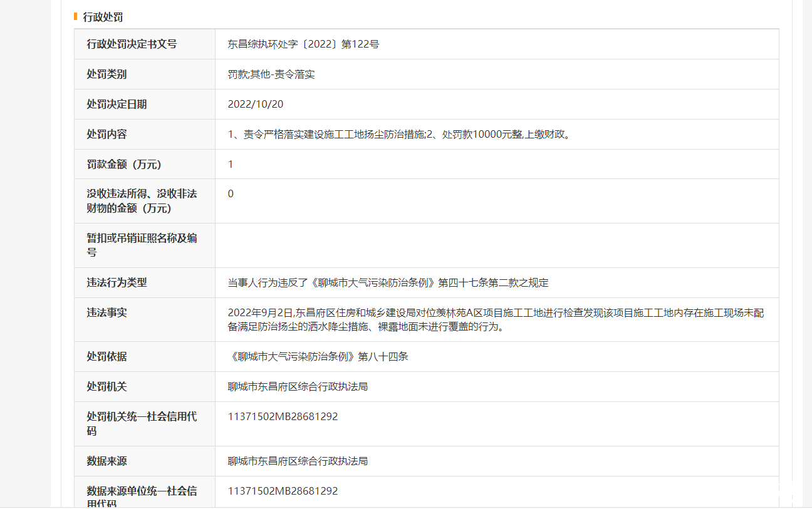This screenshot has height=509, width=812.
Task: Click 聊城市东昌府区综合行政执法局 in 数据来源 row
Action: click(x=298, y=461)
